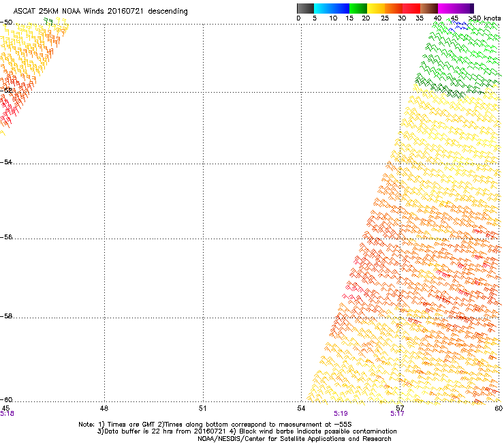Click the '-50' latitude label
Screen dimensions: 504x443
[x=6, y=22]
